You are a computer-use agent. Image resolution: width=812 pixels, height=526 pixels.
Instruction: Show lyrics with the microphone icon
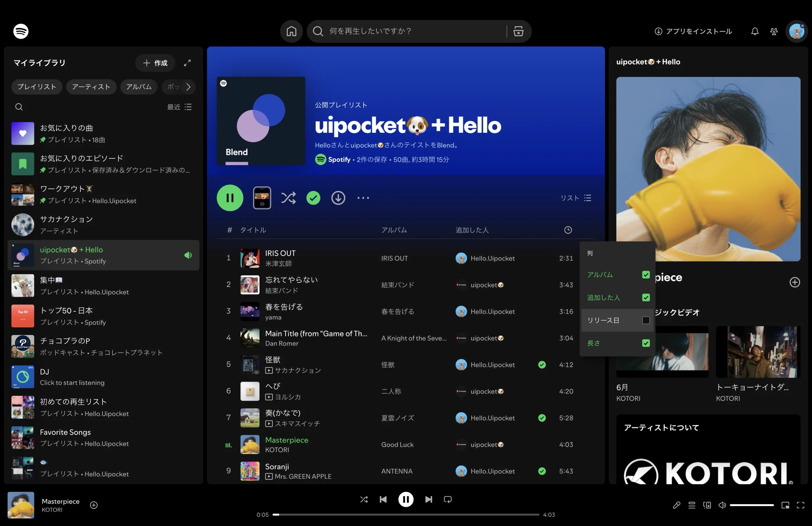click(x=677, y=505)
